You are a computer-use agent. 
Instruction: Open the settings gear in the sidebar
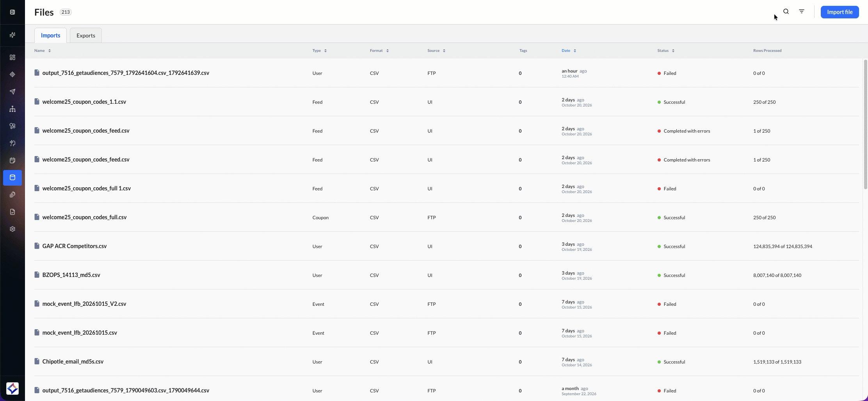point(12,229)
